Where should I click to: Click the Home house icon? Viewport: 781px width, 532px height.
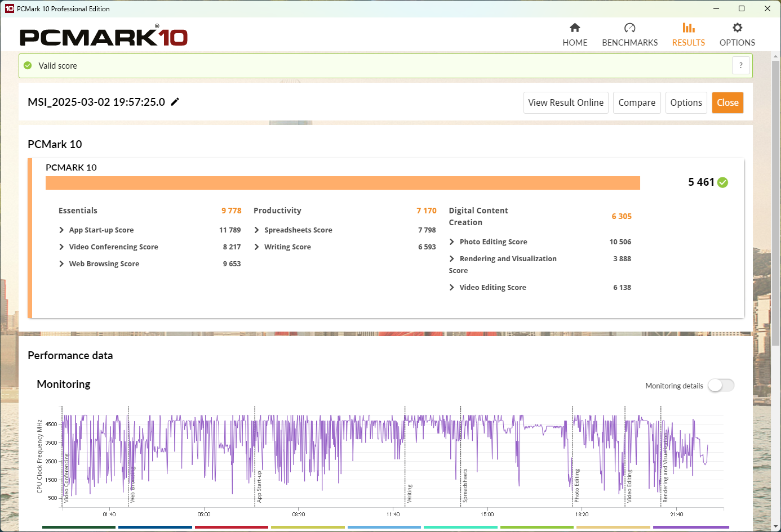click(575, 28)
